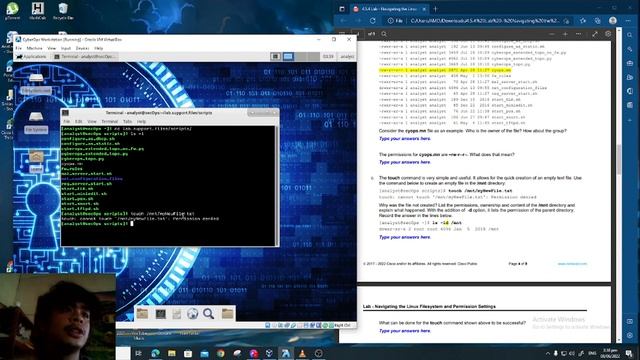Launch terminal emulator from VM dock
This screenshot has width=640, height=360.
pyautogui.click(x=160, y=313)
